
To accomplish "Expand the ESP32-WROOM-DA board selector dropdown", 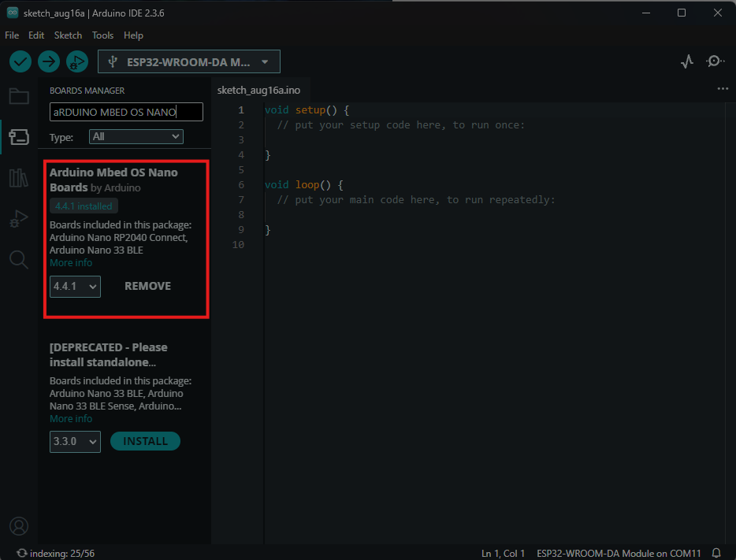I will coord(189,61).
